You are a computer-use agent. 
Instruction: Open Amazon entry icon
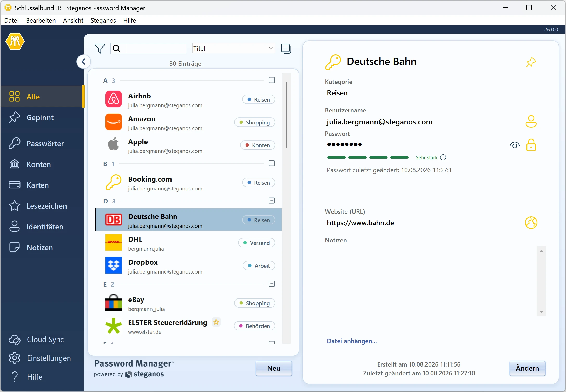(x=114, y=122)
